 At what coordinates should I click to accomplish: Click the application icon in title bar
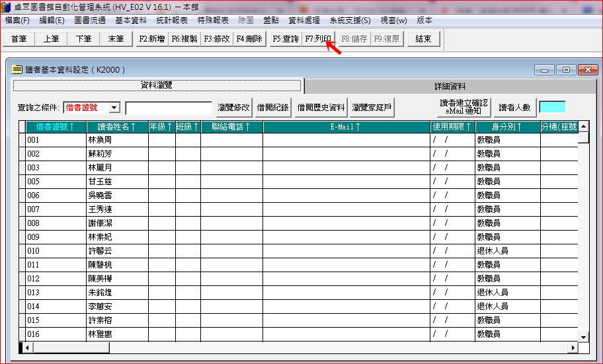[x=6, y=7]
